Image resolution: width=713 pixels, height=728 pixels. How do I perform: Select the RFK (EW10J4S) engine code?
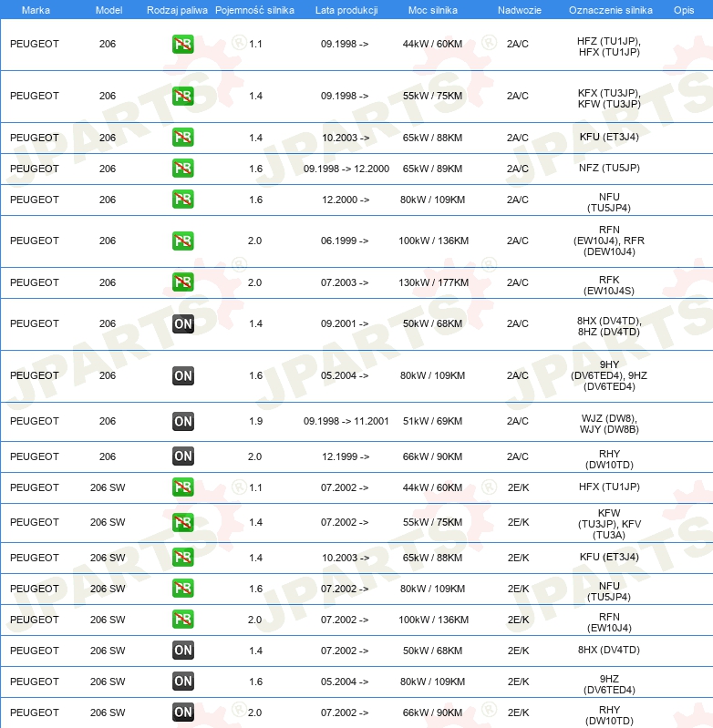coord(609,285)
